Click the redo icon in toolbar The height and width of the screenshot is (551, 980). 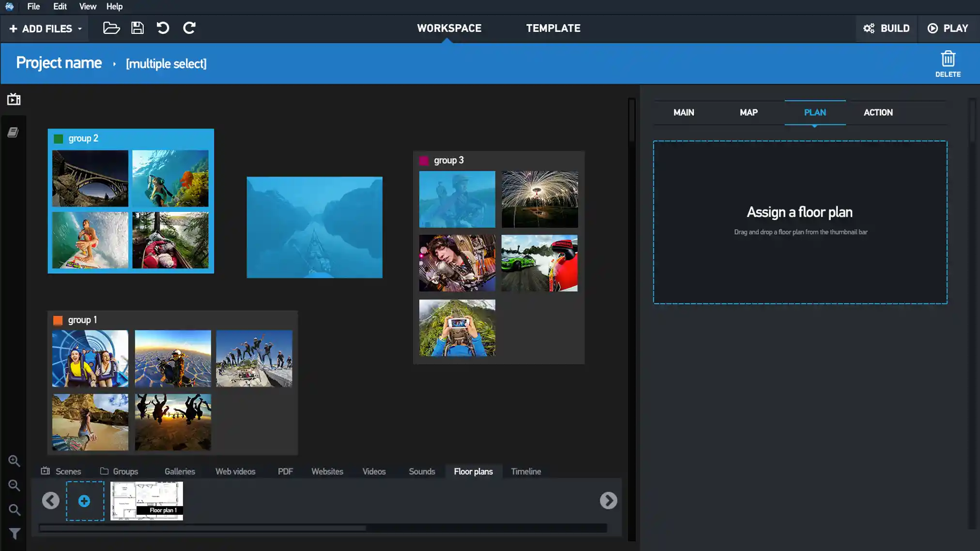pos(188,28)
